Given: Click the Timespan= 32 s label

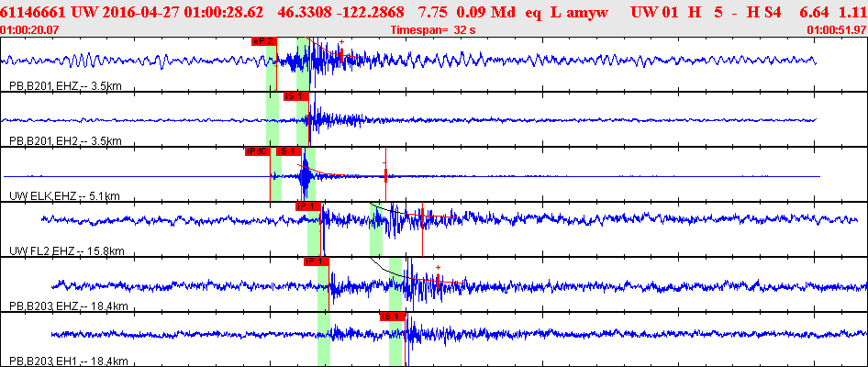Looking at the screenshot, I should point(433,30).
